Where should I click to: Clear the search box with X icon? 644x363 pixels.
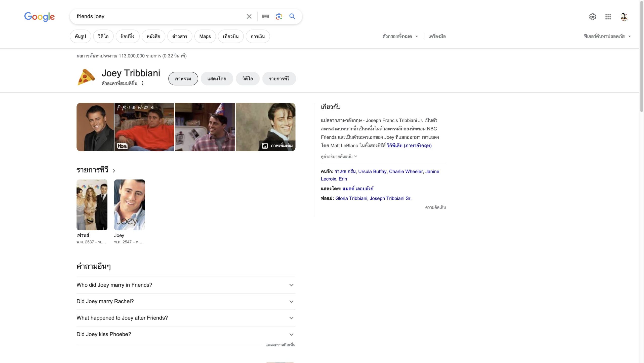click(x=249, y=17)
